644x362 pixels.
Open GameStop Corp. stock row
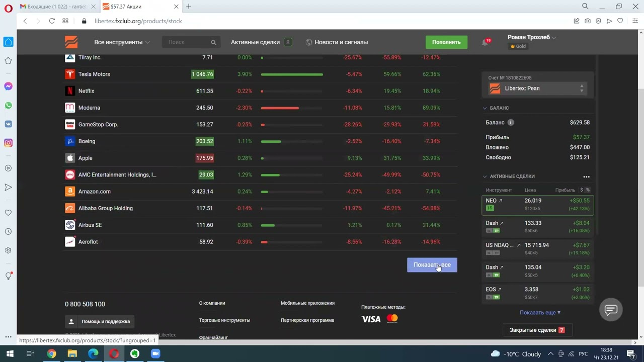pos(261,125)
